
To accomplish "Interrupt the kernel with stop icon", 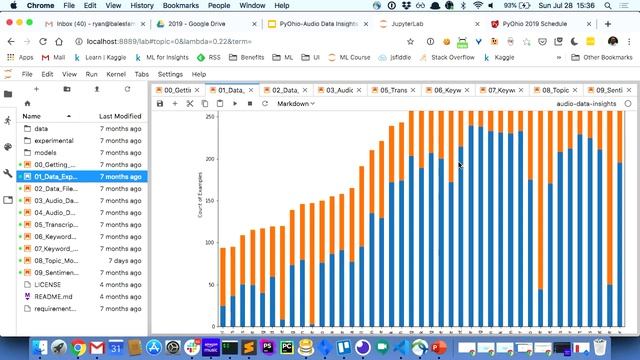I will (x=250, y=104).
